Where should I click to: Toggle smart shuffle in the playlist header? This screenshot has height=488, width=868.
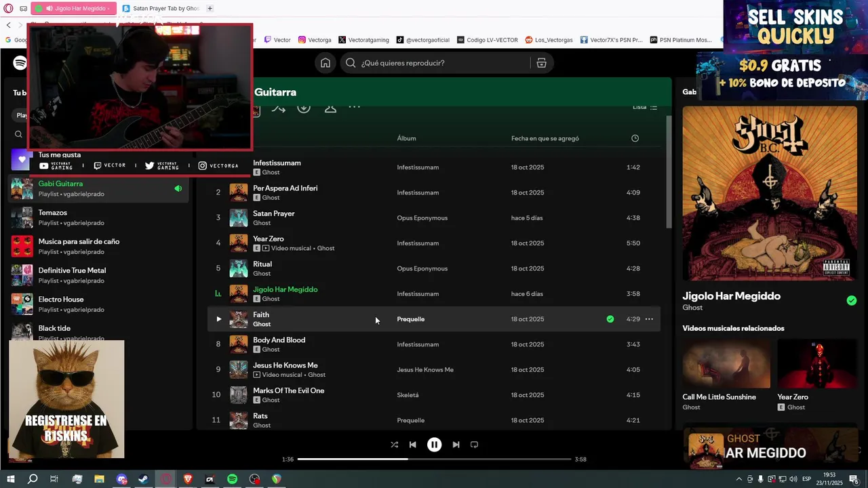point(278,108)
